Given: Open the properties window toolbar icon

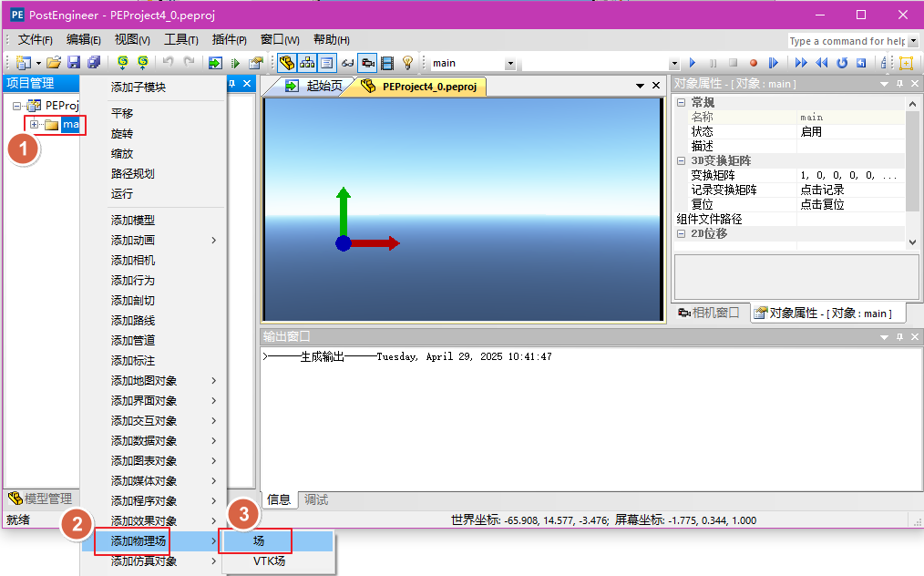Looking at the screenshot, I should point(256,63).
